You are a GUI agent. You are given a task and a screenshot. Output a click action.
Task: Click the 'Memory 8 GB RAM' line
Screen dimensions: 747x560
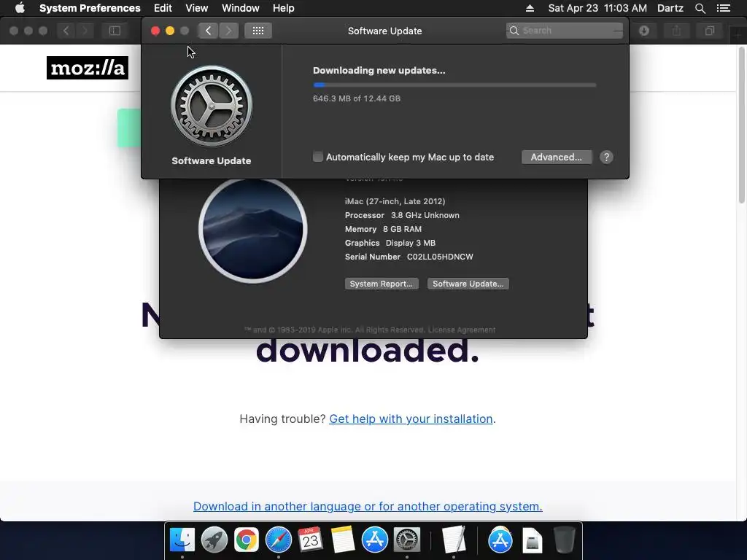click(383, 229)
